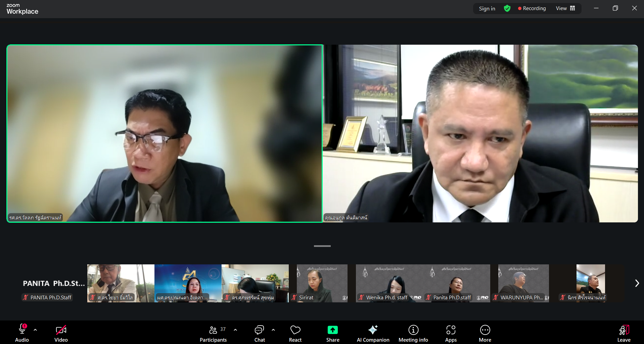Toggle microphone with the Audio button

point(22,333)
